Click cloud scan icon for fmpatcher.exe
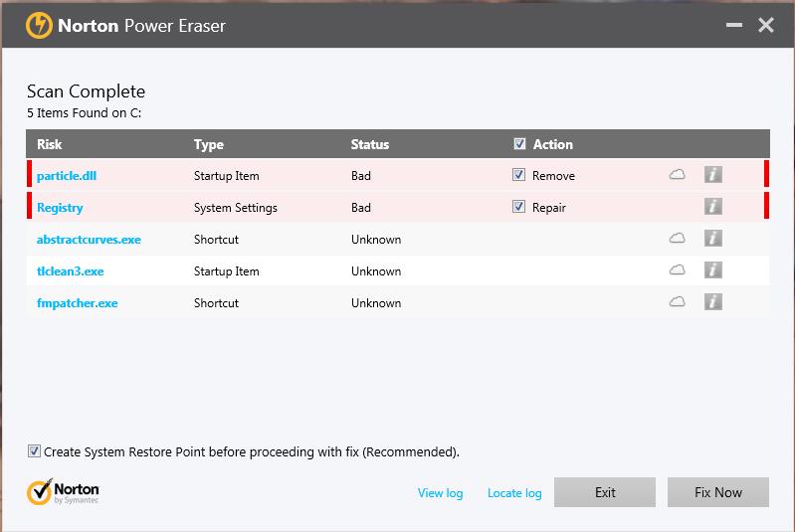 point(677,302)
